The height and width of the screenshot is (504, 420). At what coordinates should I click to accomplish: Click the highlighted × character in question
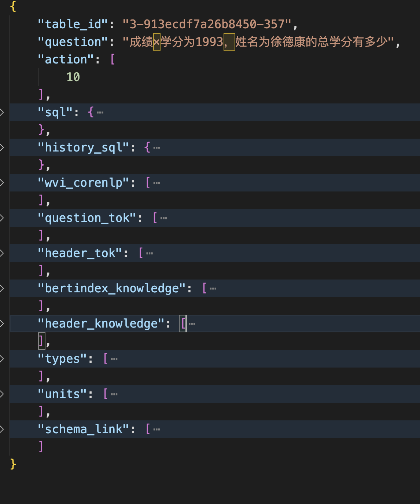pos(156,42)
